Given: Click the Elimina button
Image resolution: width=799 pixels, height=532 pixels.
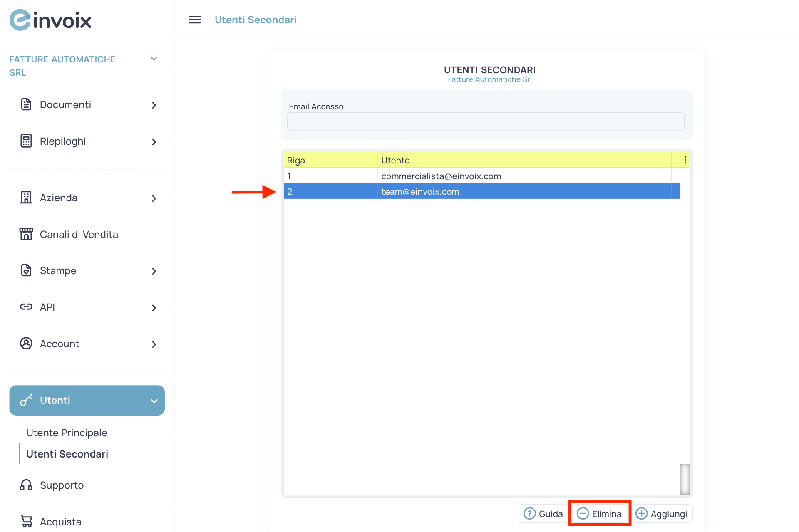Looking at the screenshot, I should (599, 513).
